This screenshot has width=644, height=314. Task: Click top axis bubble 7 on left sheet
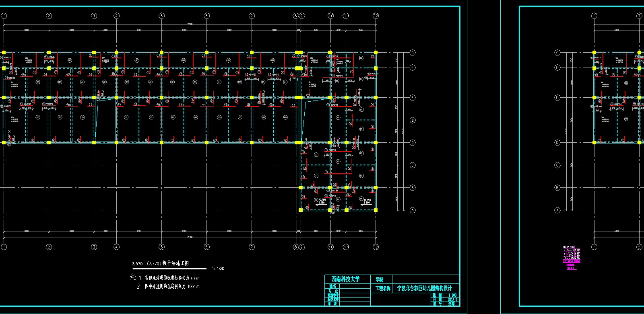point(252,16)
